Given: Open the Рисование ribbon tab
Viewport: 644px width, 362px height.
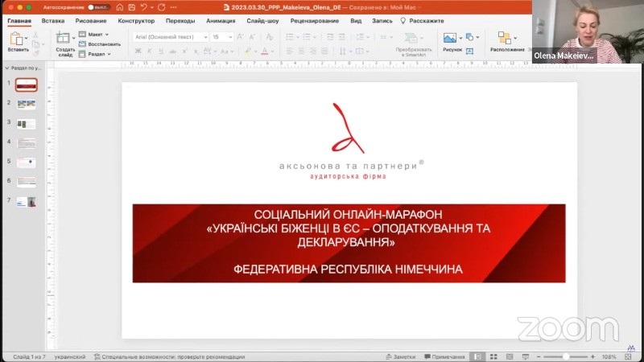Looking at the screenshot, I should coord(91,21).
